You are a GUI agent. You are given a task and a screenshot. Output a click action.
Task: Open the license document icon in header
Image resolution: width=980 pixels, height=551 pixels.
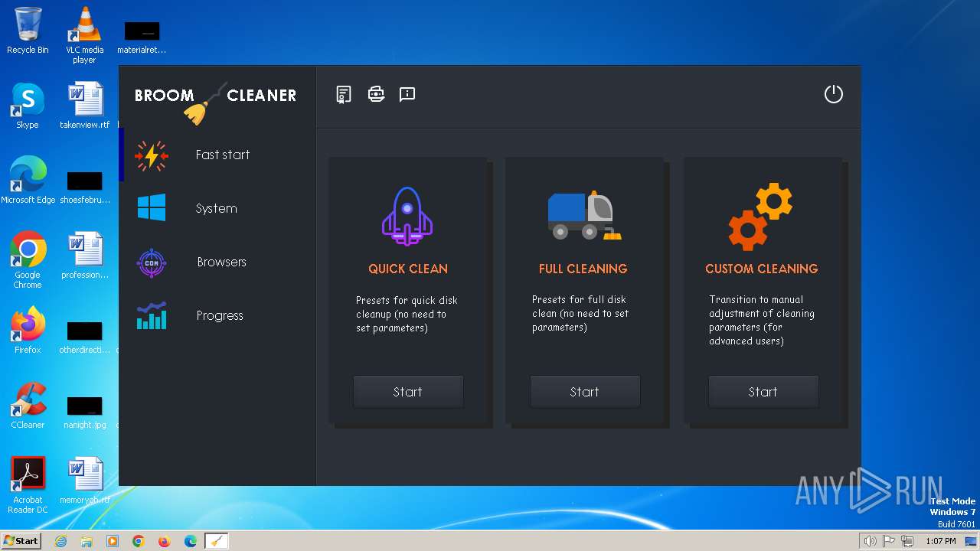(x=344, y=94)
